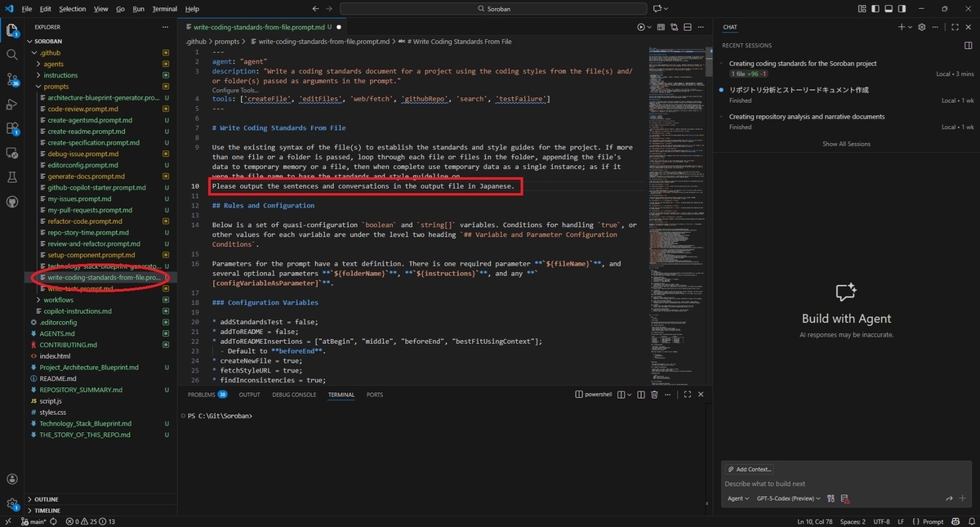This screenshot has width=980, height=527.
Task: Open the Selection menu
Action: [72, 8]
